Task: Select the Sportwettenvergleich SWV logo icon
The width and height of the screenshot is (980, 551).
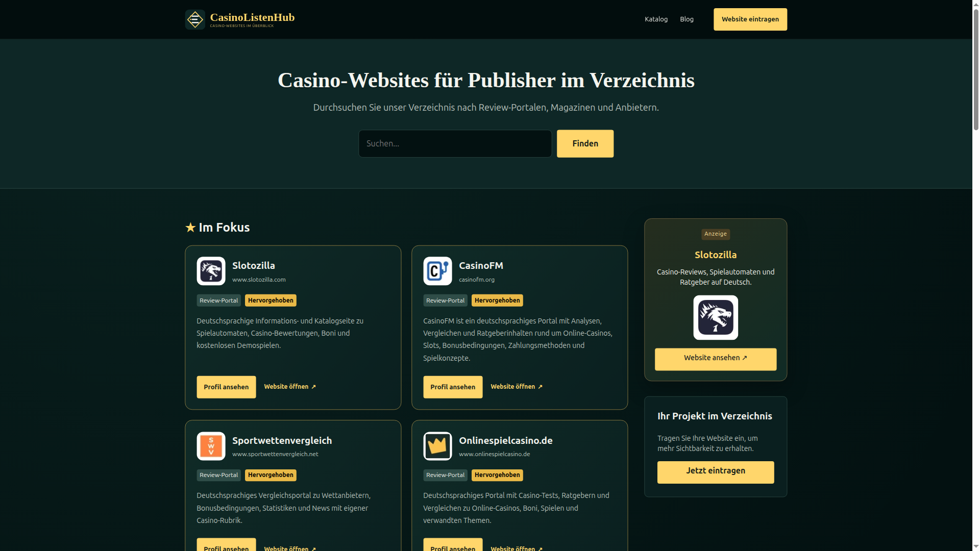Action: [x=211, y=446]
